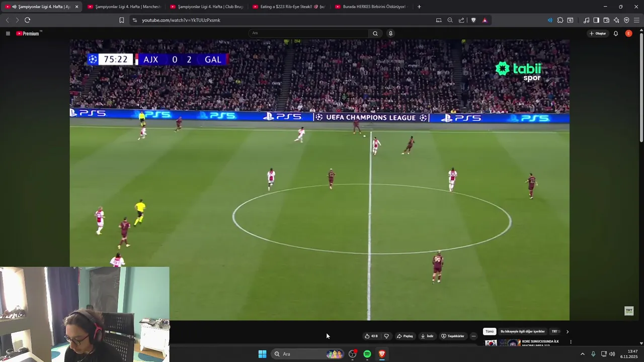Open the account avatar menu labeled E
Screen dimensions: 644x362
point(628,33)
